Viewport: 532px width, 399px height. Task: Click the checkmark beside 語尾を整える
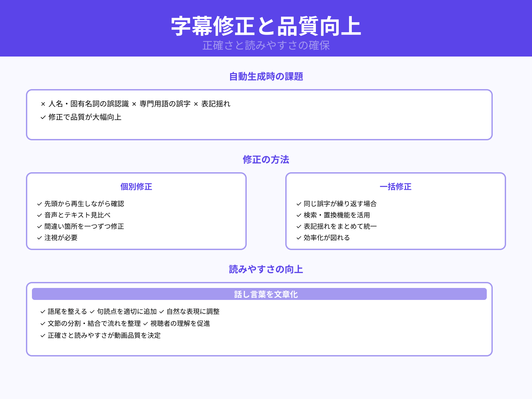tap(43, 312)
